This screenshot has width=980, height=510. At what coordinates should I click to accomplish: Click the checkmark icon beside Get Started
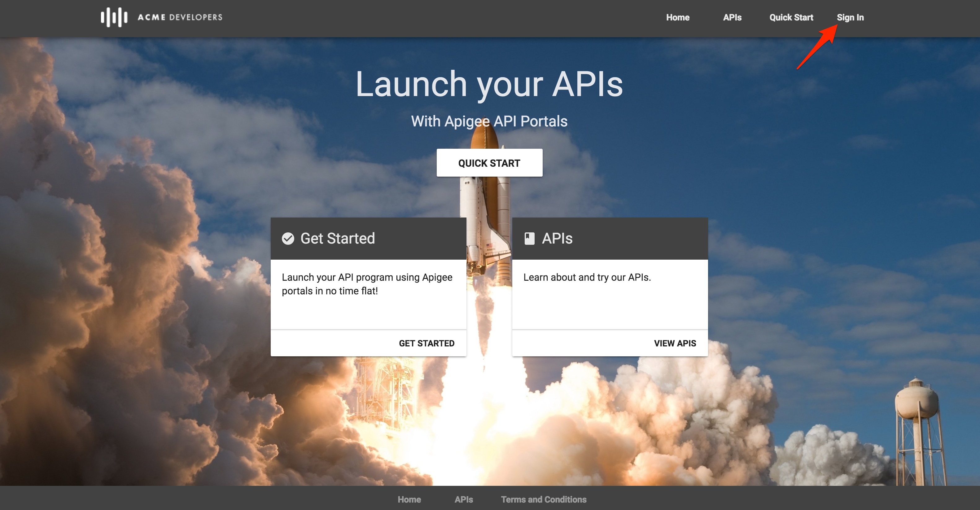click(x=288, y=239)
